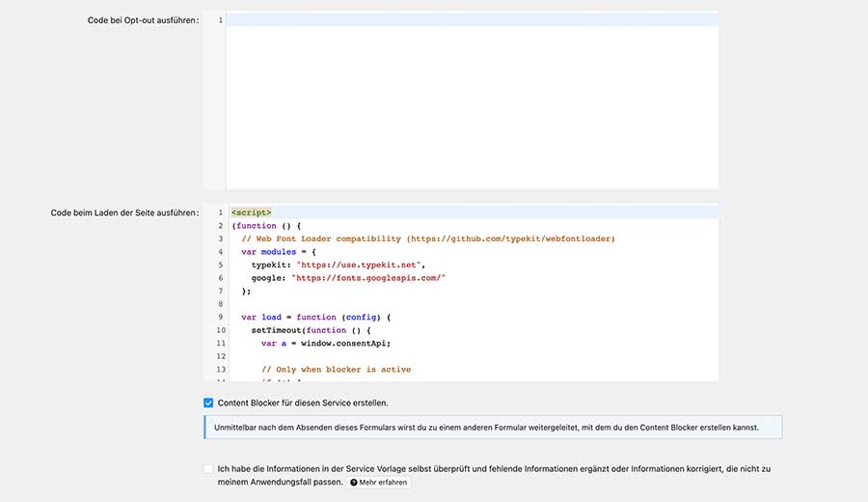Click the 'var modules' code line
Screen dimensions: 868x502
pyautogui.click(x=276, y=252)
